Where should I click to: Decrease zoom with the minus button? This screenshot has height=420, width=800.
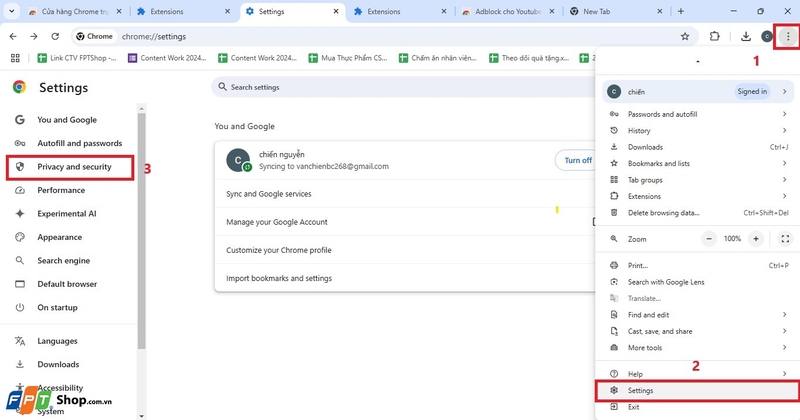tap(709, 239)
